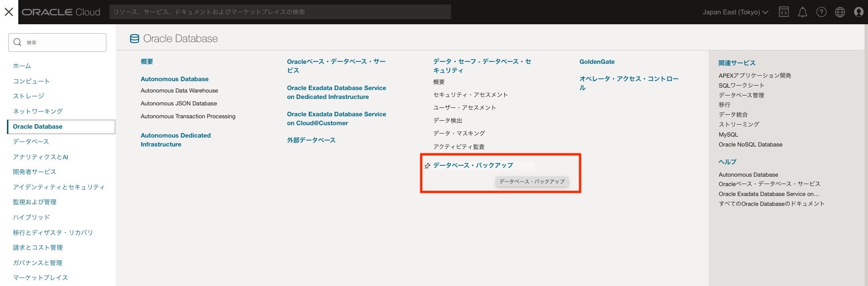Open user profile avatar icon
868x286 pixels.
(859, 12)
